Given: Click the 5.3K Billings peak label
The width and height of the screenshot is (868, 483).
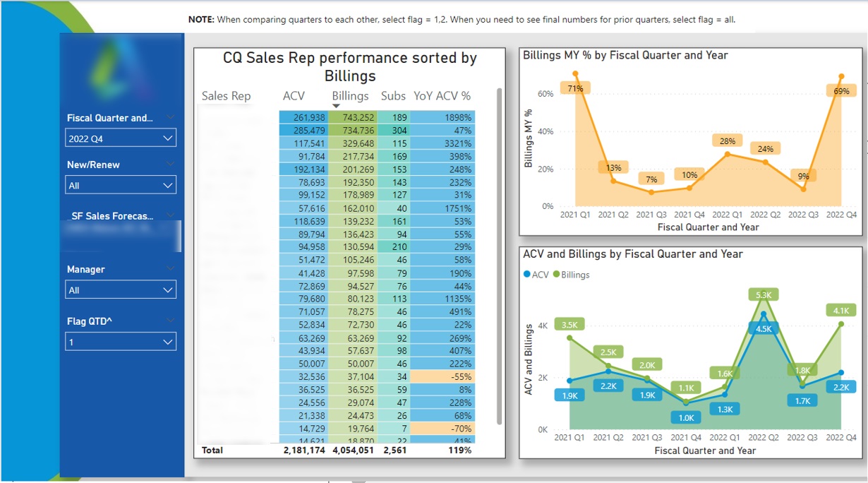Looking at the screenshot, I should (764, 295).
